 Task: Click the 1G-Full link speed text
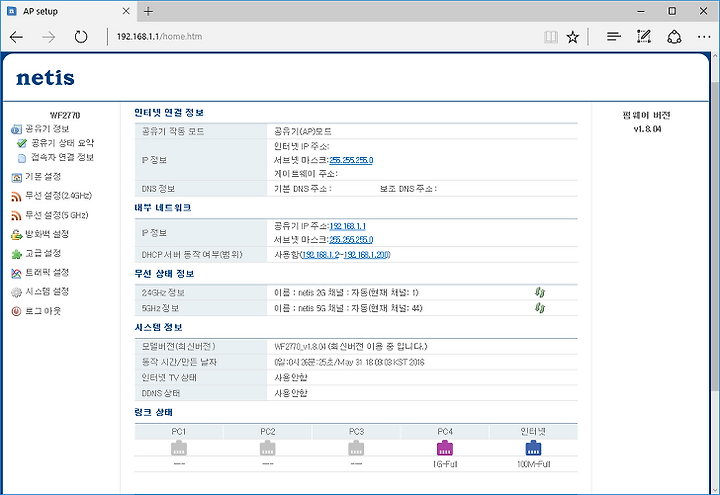click(x=445, y=464)
